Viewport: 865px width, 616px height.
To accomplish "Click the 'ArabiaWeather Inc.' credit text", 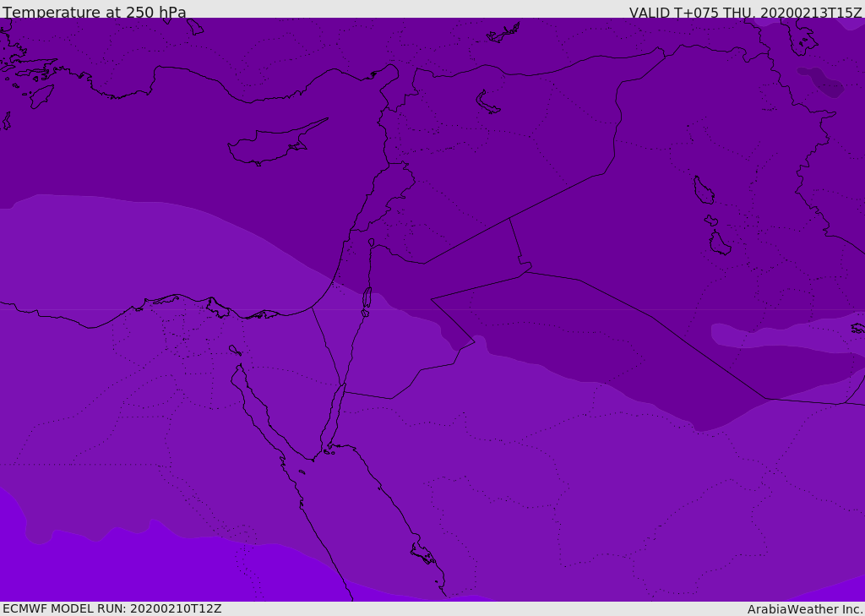I will [x=806, y=609].
